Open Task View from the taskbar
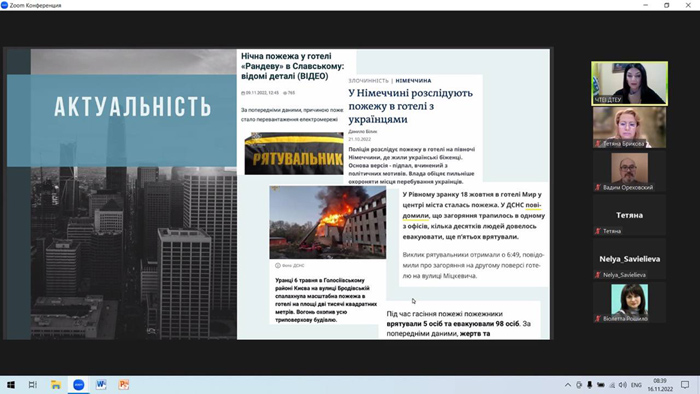This screenshot has height=394, width=700. click(33, 385)
